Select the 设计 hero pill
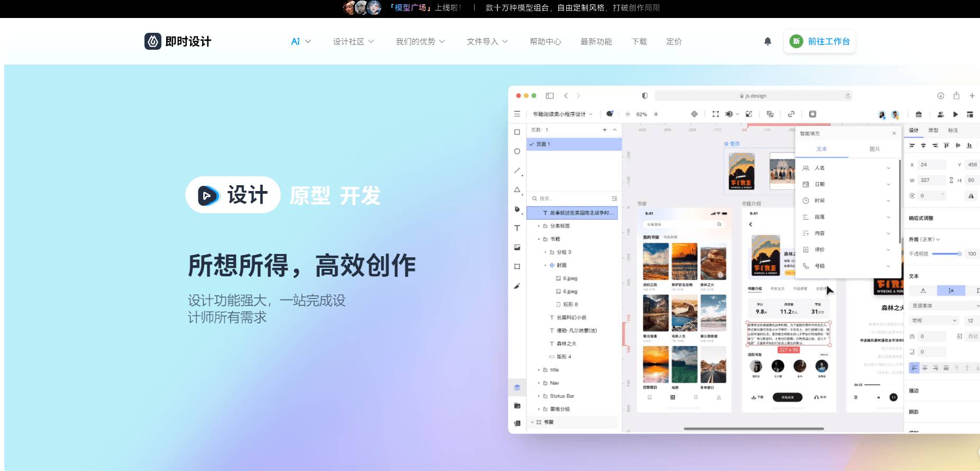The height and width of the screenshot is (471, 980). click(x=233, y=195)
